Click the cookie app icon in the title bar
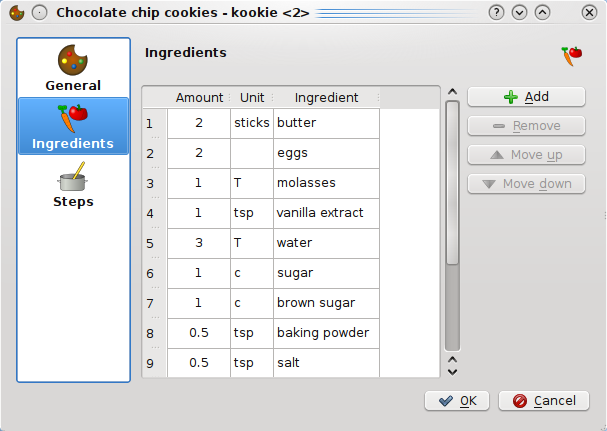This screenshot has width=607, height=431. click(16, 12)
